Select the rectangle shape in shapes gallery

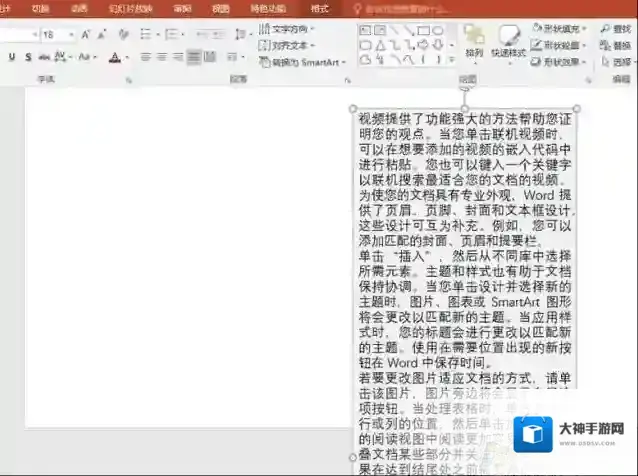pos(423,30)
